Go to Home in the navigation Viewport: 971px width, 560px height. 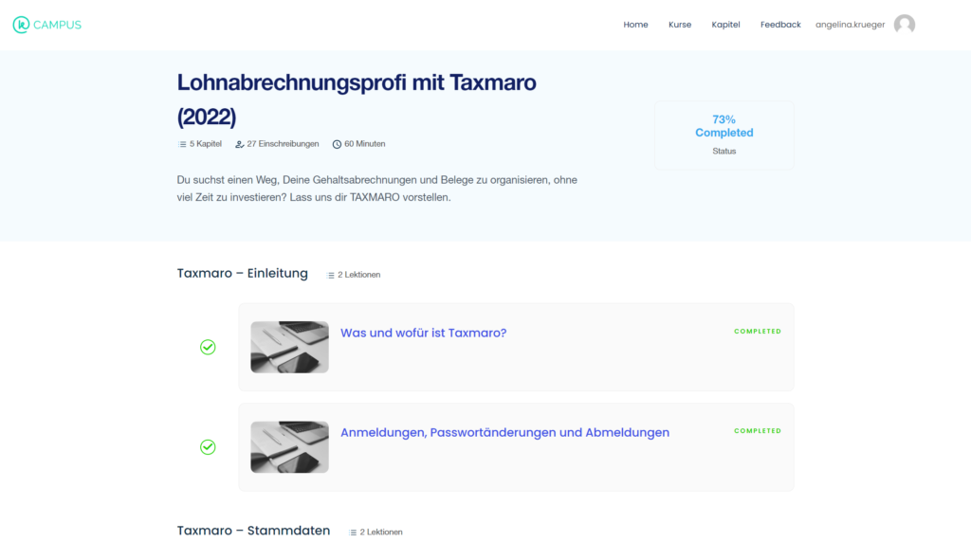point(635,25)
